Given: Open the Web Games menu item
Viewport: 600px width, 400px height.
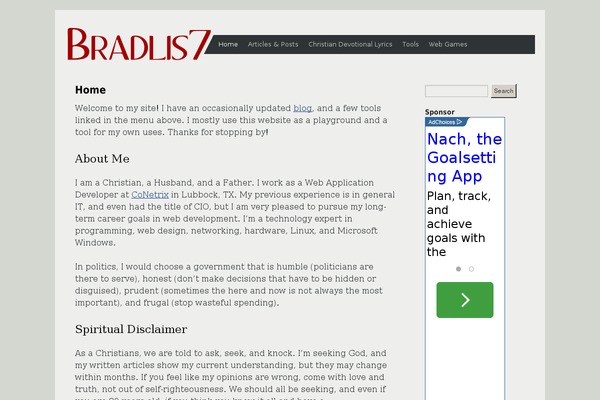Looking at the screenshot, I should (x=448, y=44).
